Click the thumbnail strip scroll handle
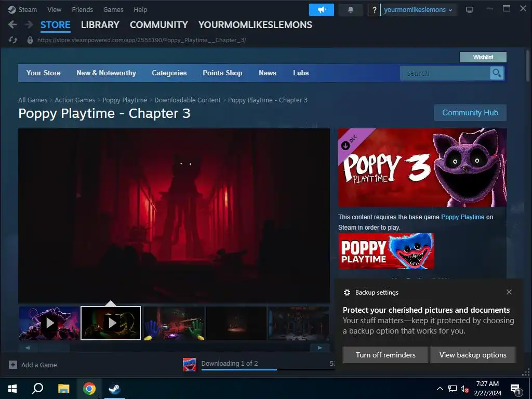Screen dimensions: 532x399 pyautogui.click(x=54, y=348)
